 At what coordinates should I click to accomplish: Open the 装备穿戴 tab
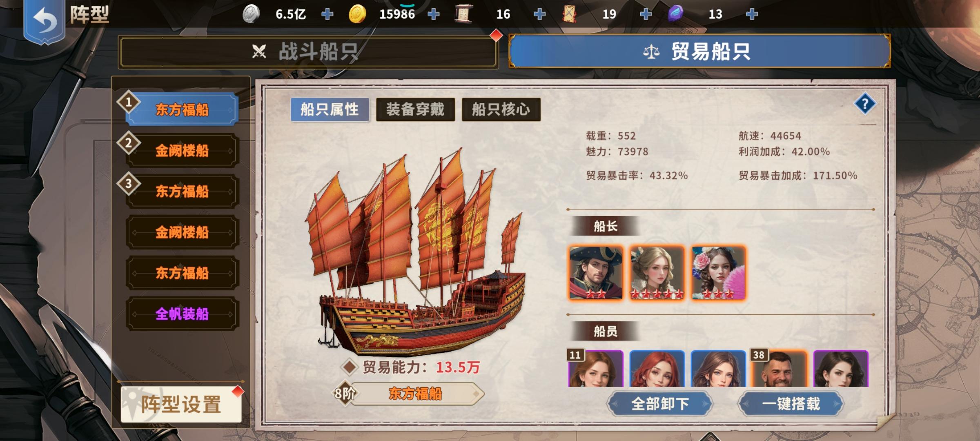coord(415,109)
